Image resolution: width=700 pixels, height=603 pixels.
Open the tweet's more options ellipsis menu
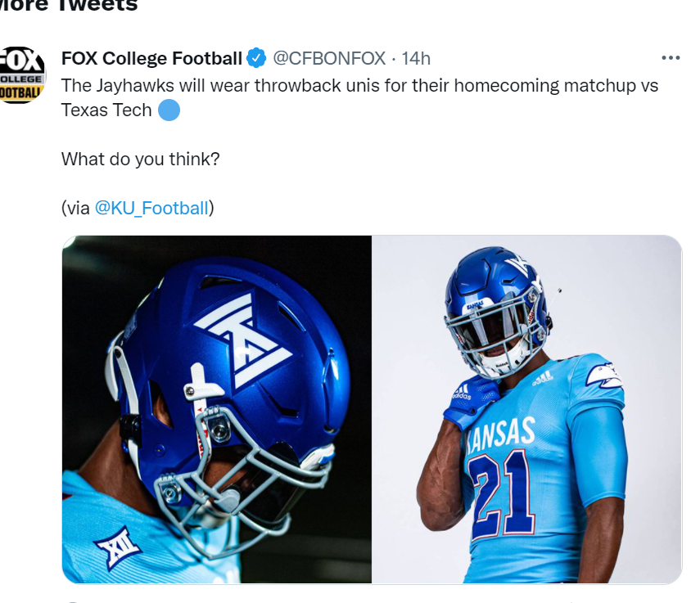pos(671,58)
